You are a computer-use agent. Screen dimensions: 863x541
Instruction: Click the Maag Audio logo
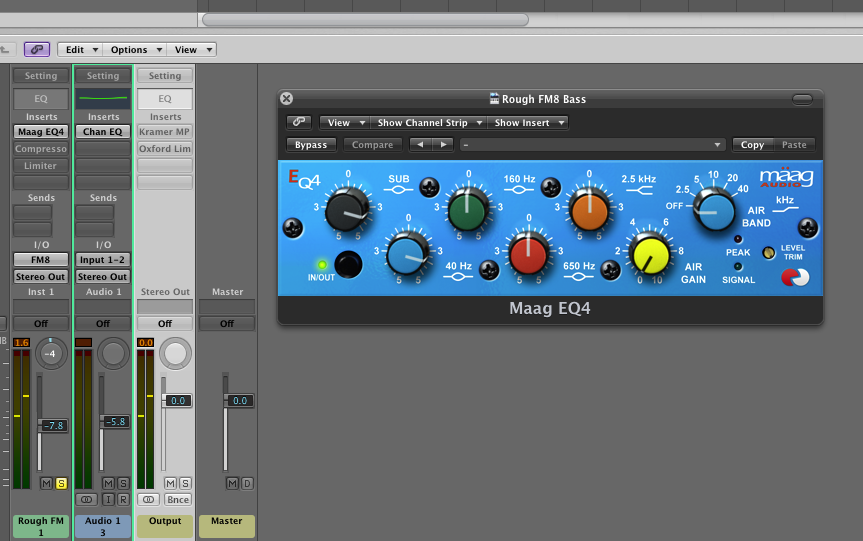pyautogui.click(x=786, y=178)
